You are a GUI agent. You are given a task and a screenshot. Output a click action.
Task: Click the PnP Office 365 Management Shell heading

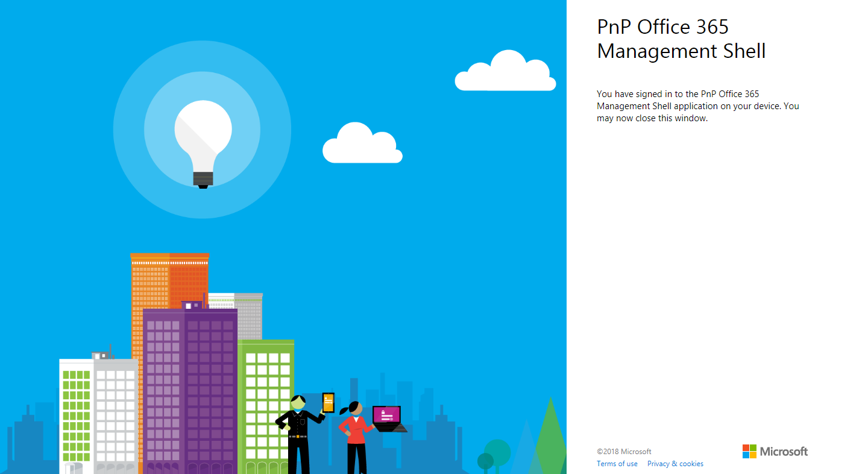(681, 39)
